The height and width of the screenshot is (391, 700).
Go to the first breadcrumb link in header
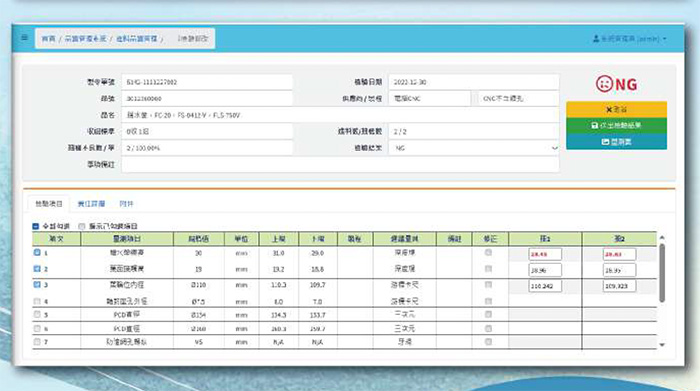[x=48, y=39]
